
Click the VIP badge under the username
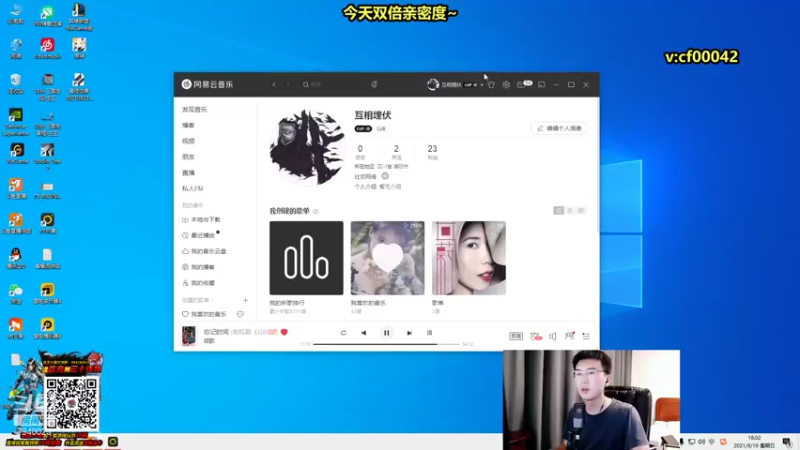tap(363, 129)
